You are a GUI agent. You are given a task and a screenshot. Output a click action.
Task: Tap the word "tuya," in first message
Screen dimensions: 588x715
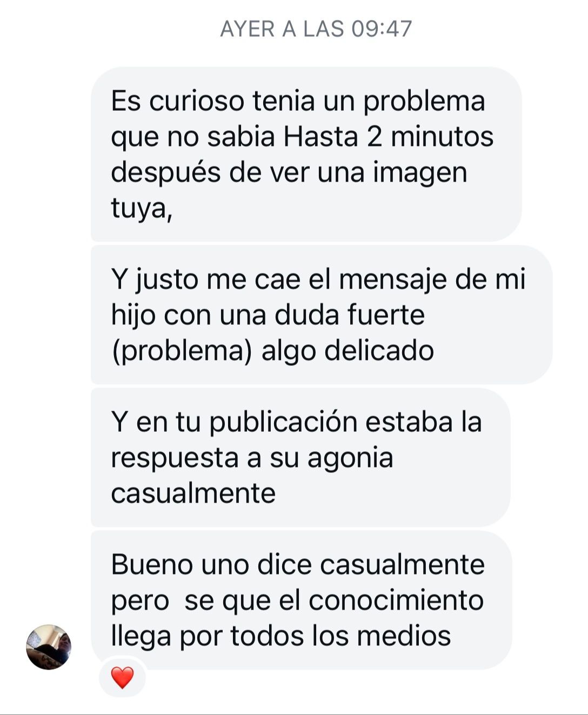tap(142, 208)
